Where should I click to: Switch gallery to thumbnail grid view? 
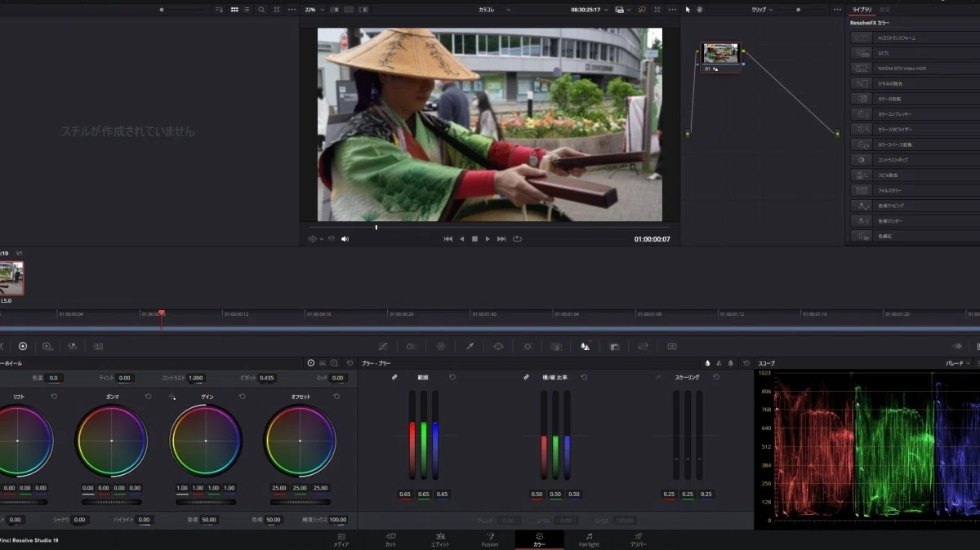(235, 10)
